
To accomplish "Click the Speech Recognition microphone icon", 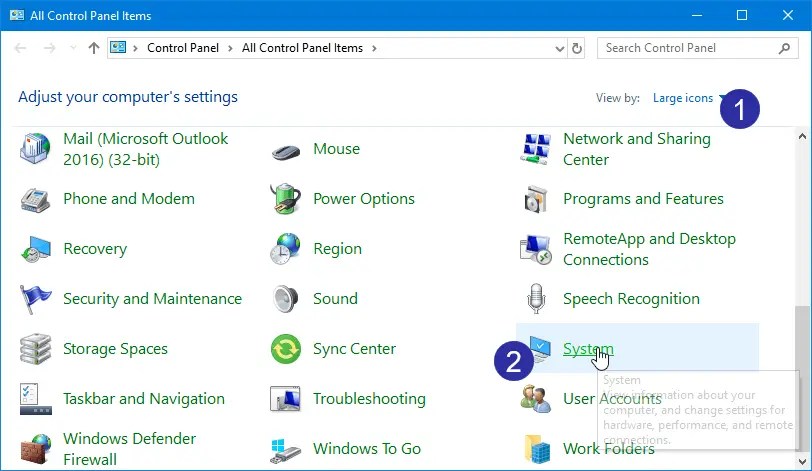I will tap(536, 299).
